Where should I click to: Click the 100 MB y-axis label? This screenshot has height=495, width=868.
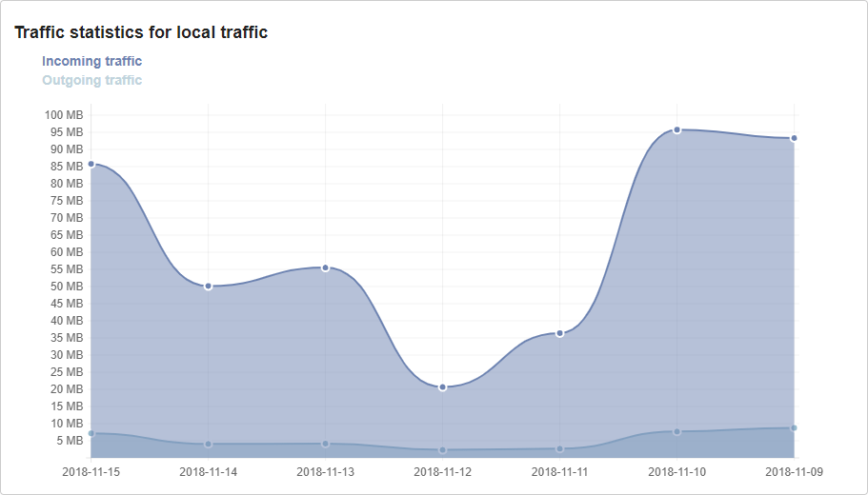point(63,115)
